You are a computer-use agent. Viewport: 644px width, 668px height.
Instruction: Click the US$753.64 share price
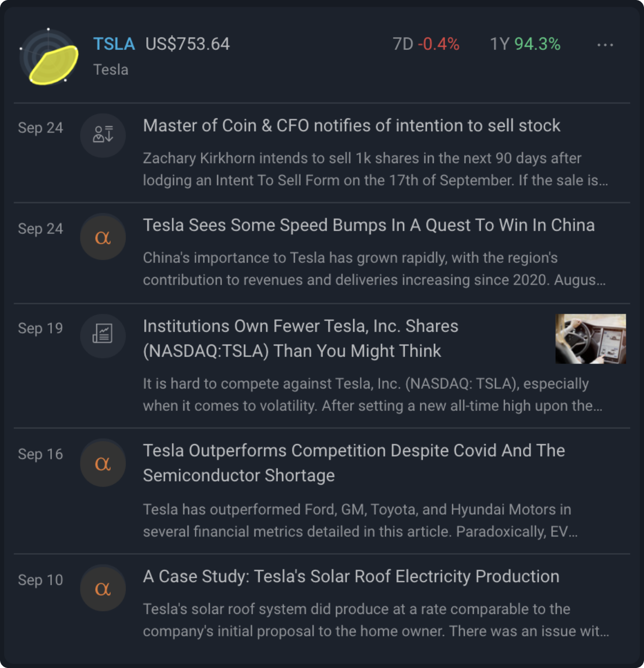(x=187, y=44)
